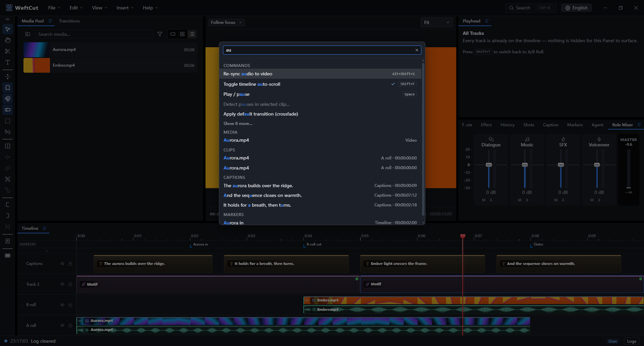Open the Media Pool panel menu icon
644x346 pixels.
(50, 21)
